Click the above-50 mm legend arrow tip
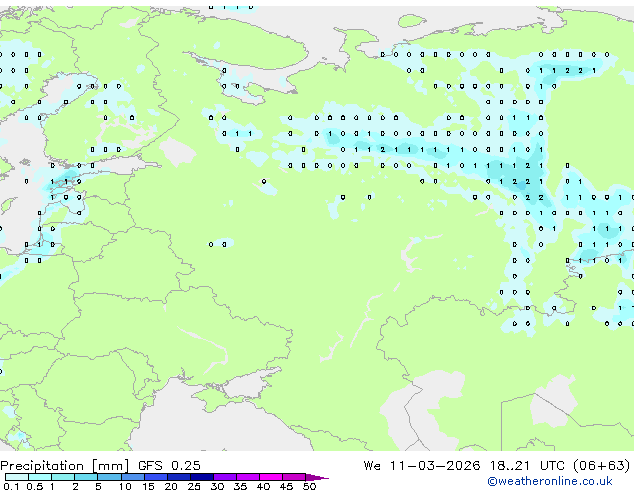 click(x=317, y=478)
